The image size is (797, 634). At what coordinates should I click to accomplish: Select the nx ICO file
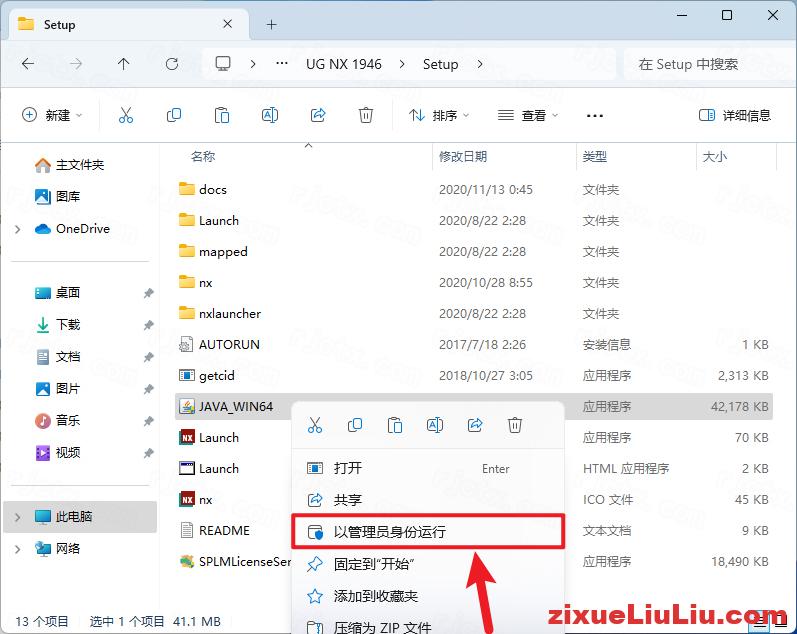[187, 499]
